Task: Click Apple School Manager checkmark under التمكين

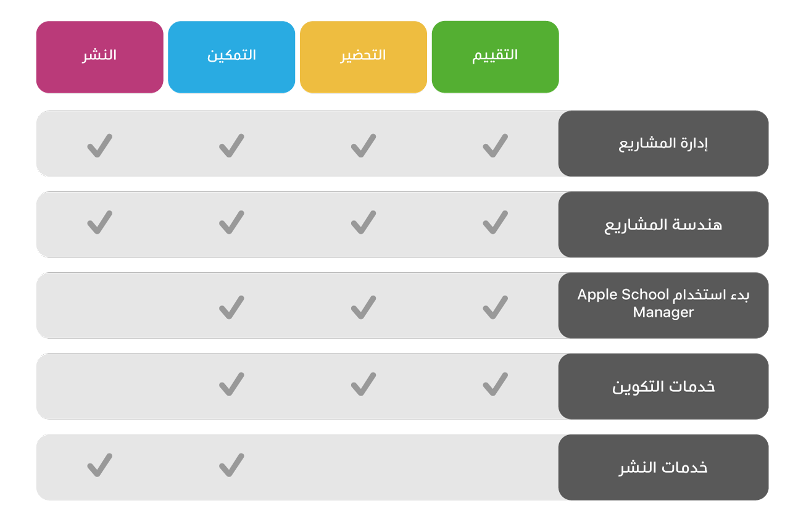Action: point(231,307)
